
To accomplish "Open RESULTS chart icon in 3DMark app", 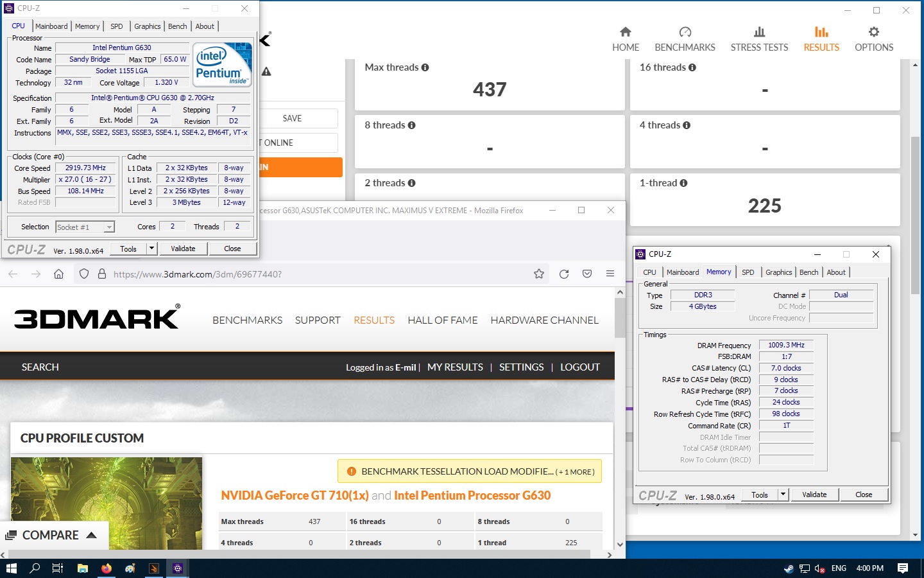I will (x=821, y=31).
